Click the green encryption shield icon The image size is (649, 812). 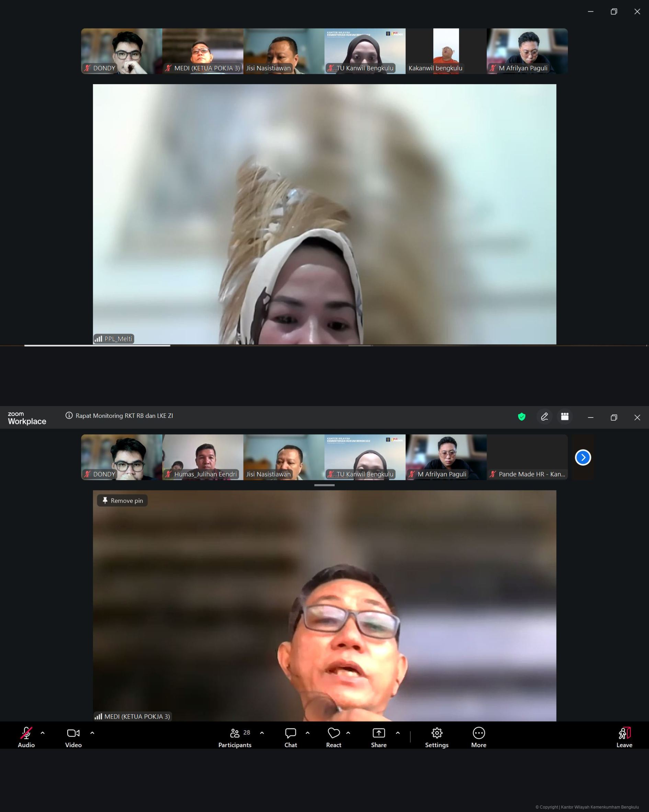pos(521,416)
